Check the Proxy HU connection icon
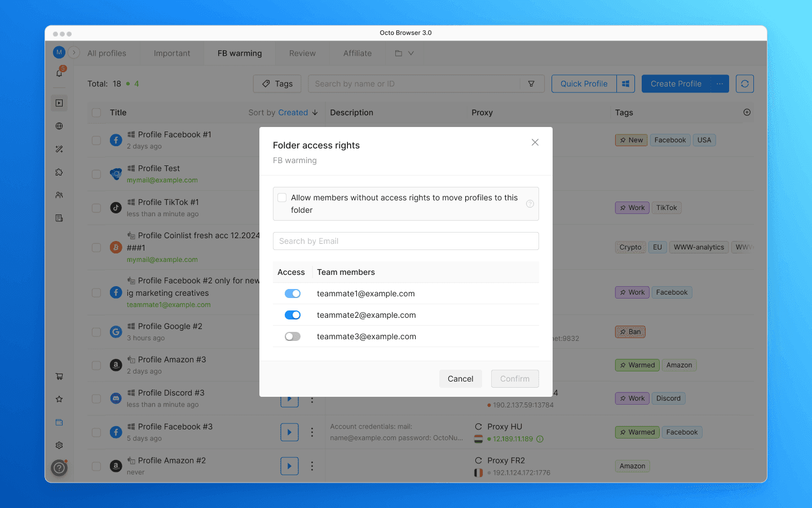This screenshot has height=508, width=812. (x=479, y=427)
